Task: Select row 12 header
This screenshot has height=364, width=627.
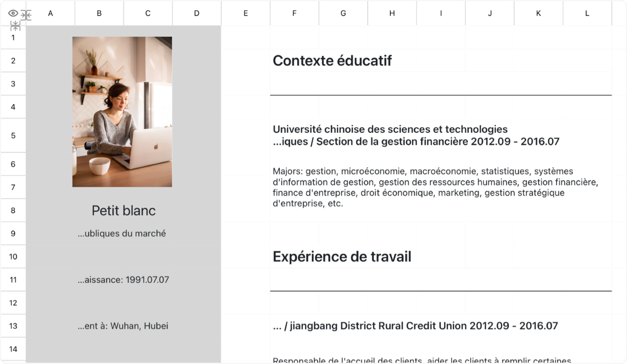Action: pos(13,303)
